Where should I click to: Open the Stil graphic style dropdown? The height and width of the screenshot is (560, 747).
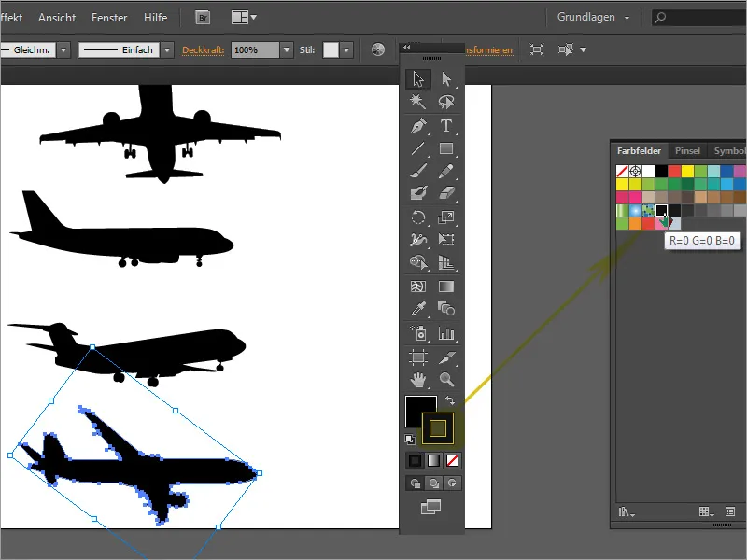coord(346,50)
